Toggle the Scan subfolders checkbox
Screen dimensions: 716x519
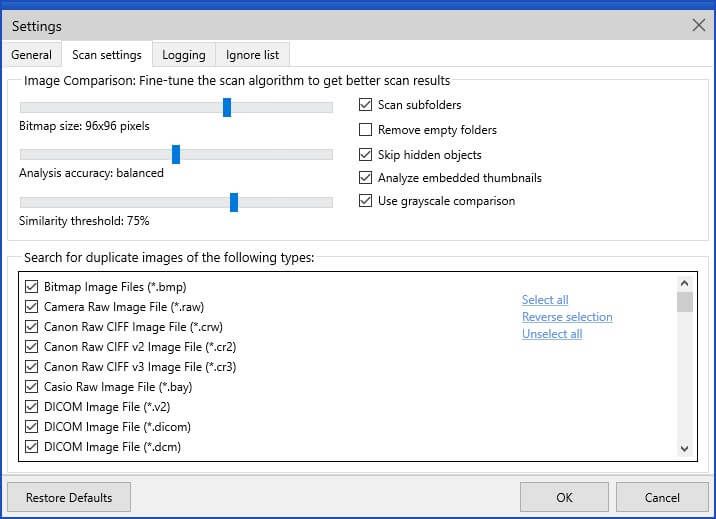tap(365, 105)
